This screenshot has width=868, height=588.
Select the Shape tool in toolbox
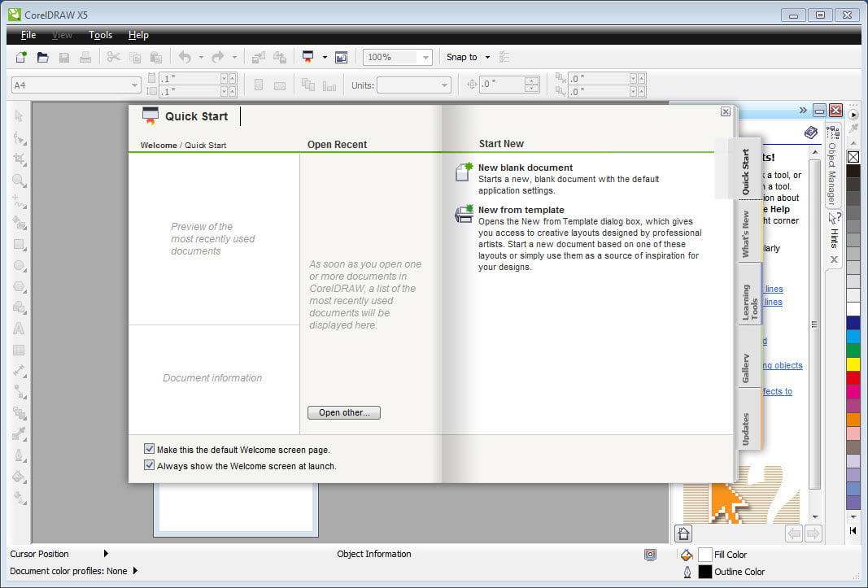20,138
